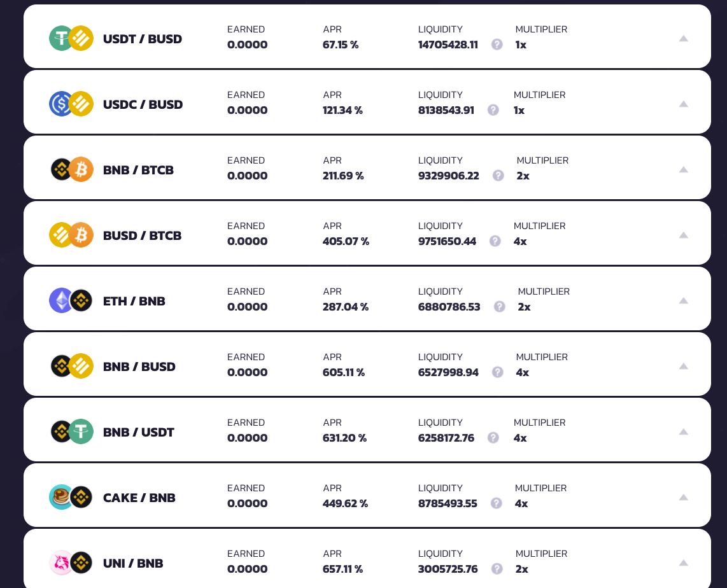Expand the USDT / BUSD farm row arrow

pos(683,38)
